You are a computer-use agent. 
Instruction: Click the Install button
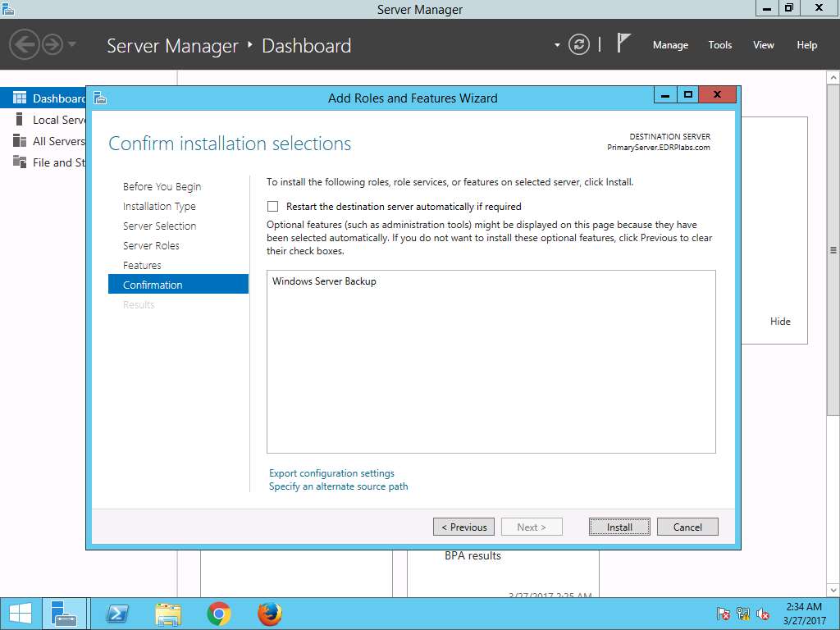pyautogui.click(x=620, y=527)
